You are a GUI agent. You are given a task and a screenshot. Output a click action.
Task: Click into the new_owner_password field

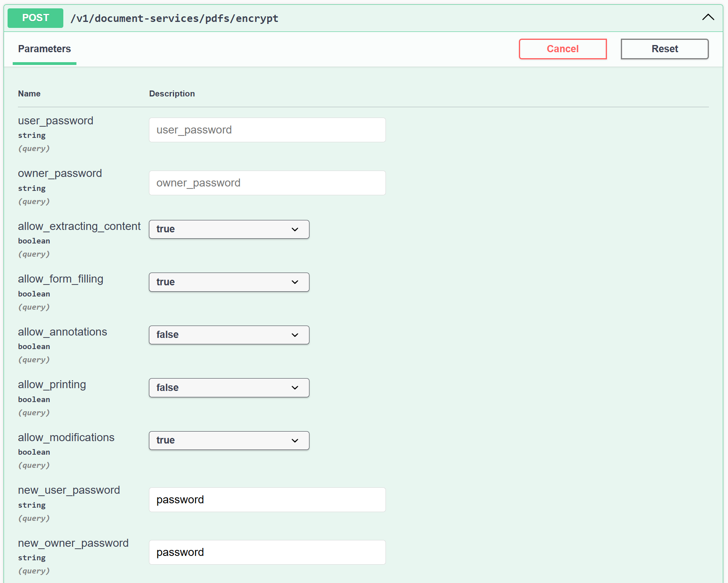coord(267,552)
